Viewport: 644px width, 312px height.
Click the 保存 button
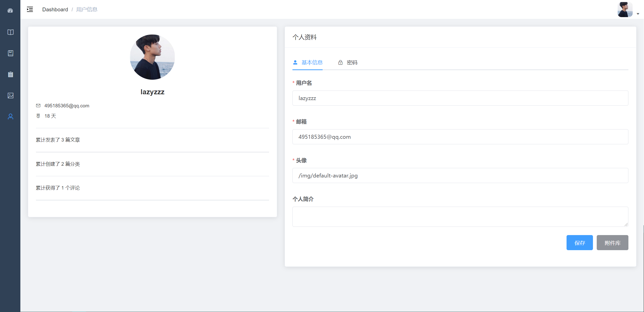point(579,243)
